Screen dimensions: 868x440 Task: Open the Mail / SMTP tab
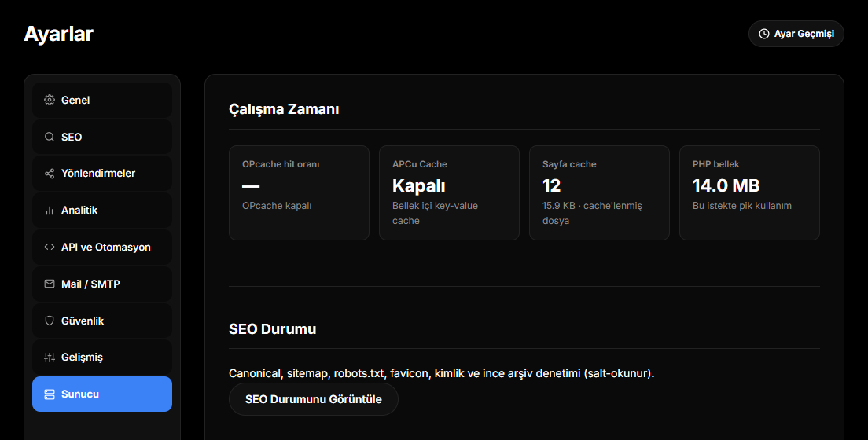102,284
